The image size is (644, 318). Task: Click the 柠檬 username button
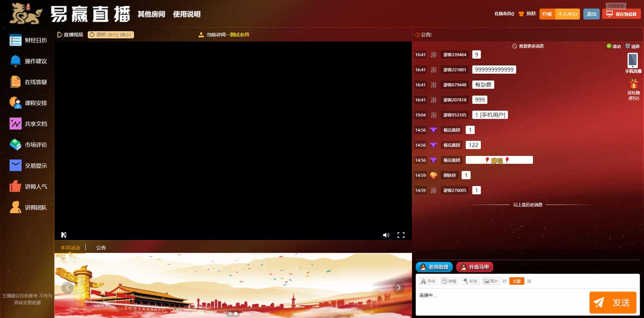[547, 14]
